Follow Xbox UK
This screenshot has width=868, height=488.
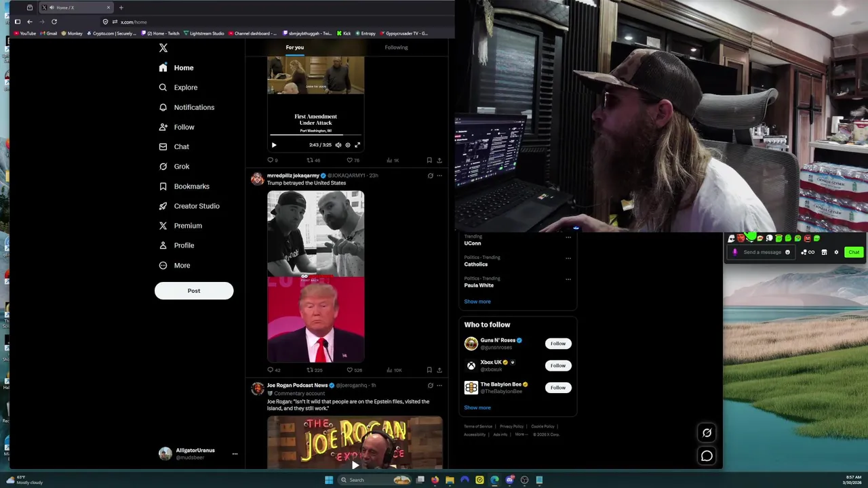tap(558, 365)
